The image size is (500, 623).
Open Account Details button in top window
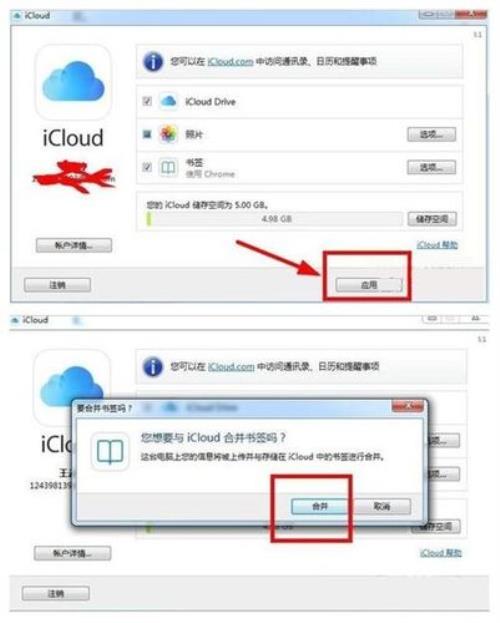tap(74, 245)
